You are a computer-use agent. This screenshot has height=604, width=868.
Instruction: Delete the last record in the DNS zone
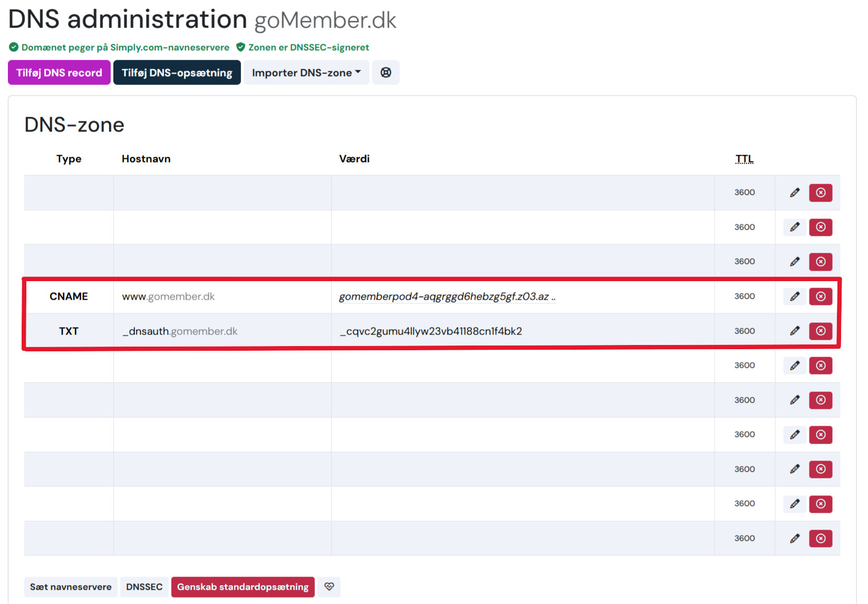click(x=821, y=539)
